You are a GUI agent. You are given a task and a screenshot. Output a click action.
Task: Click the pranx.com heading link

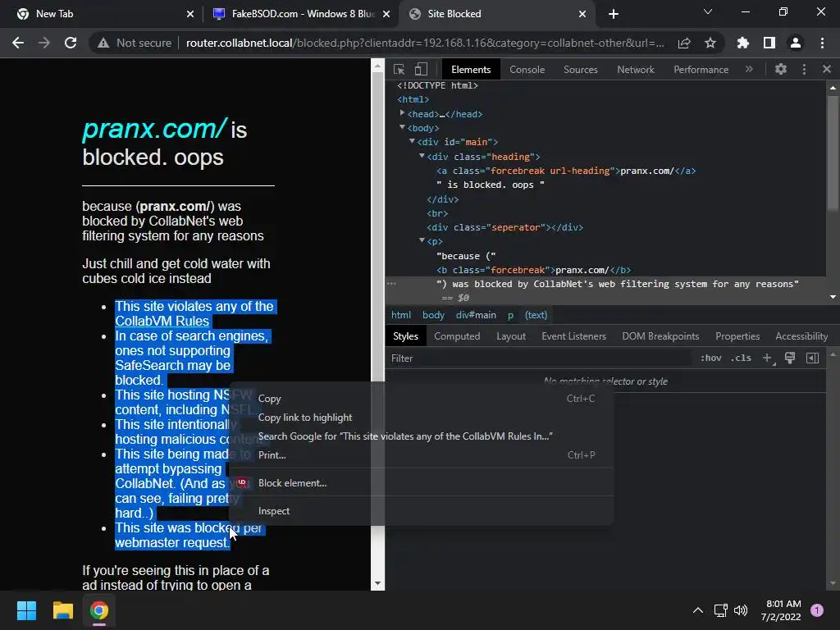pyautogui.click(x=155, y=129)
